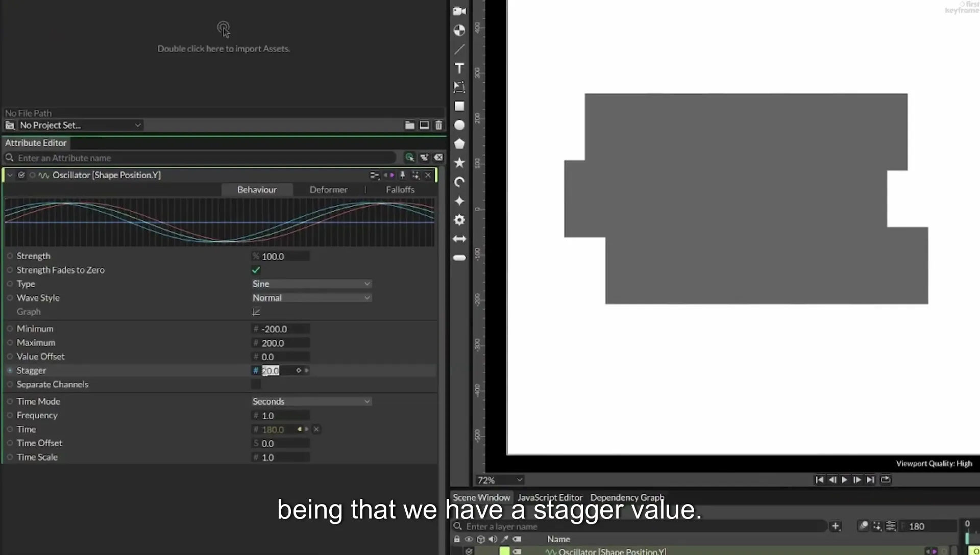Select the Polygon shape tool
This screenshot has width=980, height=555.
(459, 144)
